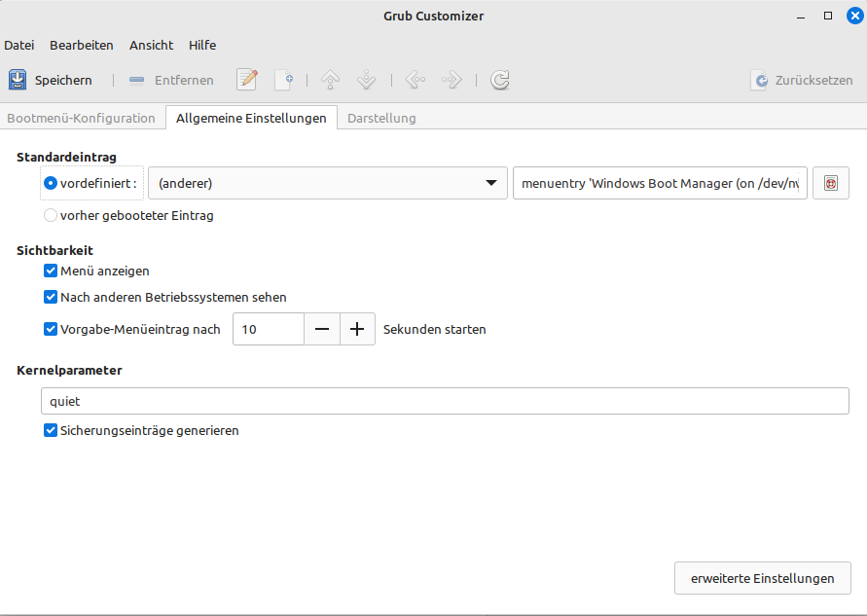Image resolution: width=867 pixels, height=616 pixels.
Task: Uncheck the 'Menü anzeigen' checkbox
Action: click(x=51, y=271)
